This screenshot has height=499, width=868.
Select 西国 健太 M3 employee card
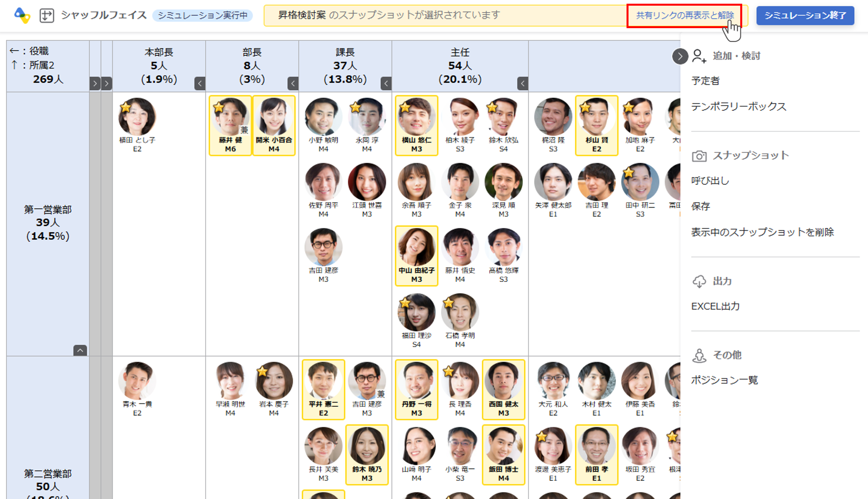[503, 389]
